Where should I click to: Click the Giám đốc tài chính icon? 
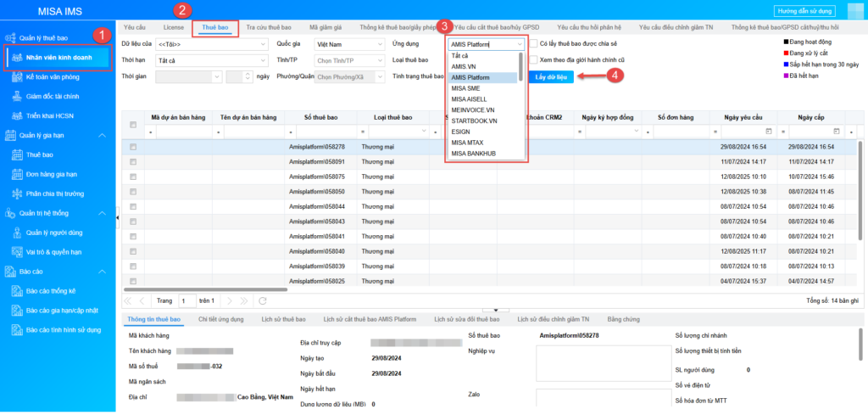[19, 97]
